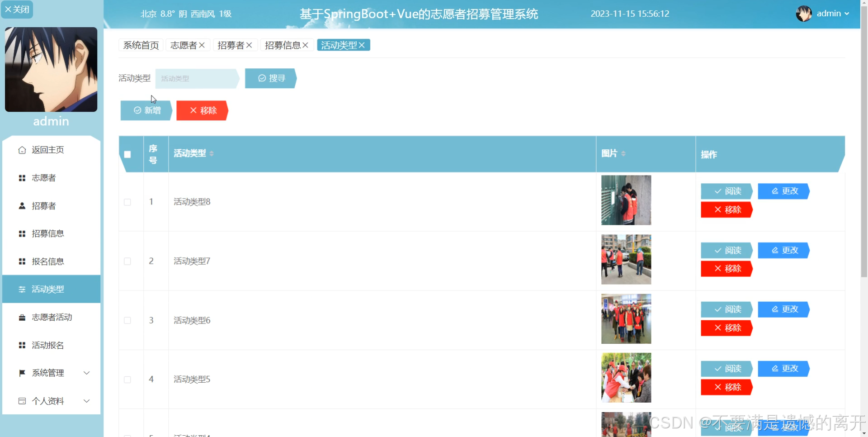Click 阅读 for row 活动类型8

[x=726, y=191]
